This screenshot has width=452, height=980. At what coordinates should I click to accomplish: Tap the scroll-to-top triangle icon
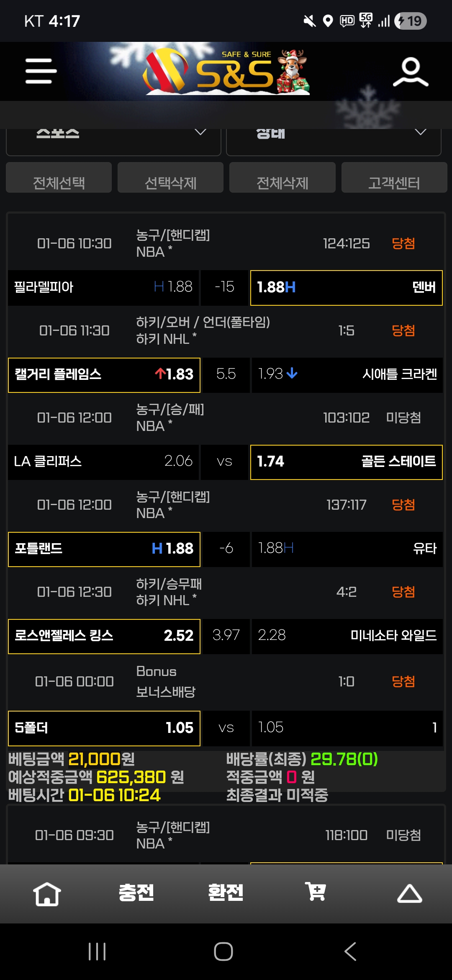(409, 893)
